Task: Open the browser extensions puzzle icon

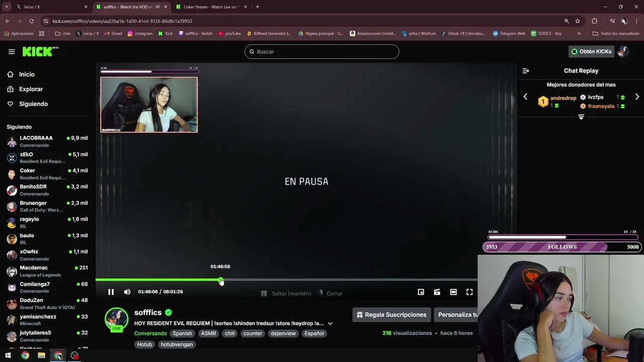Action: coord(595,21)
